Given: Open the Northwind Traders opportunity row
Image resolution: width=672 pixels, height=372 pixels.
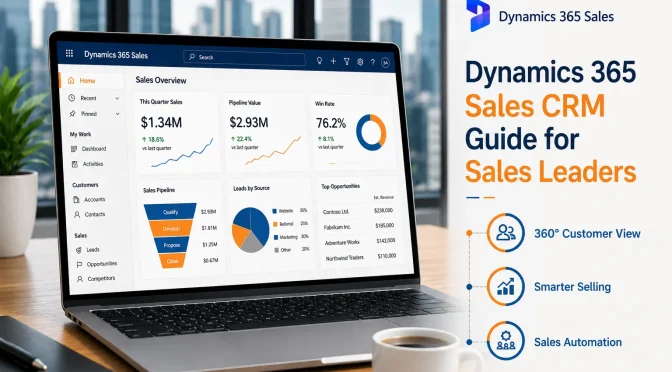Looking at the screenshot, I should (361, 257).
